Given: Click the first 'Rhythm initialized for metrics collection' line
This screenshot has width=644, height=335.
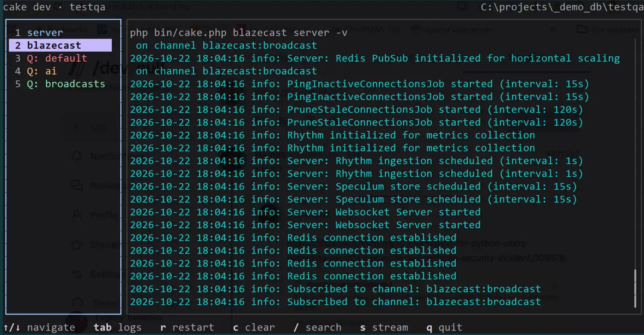Looking at the screenshot, I should 332,135.
